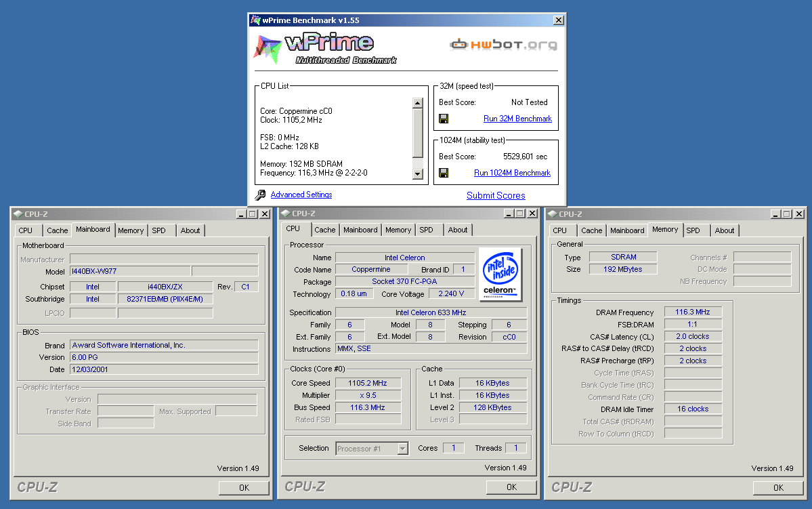Click the motherboard Model field I440BX-W977
Image resolution: width=812 pixels, height=509 pixels.
130,271
